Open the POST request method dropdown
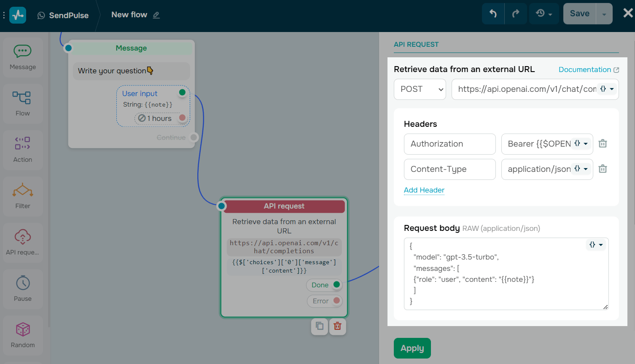The height and width of the screenshot is (364, 635). point(420,89)
